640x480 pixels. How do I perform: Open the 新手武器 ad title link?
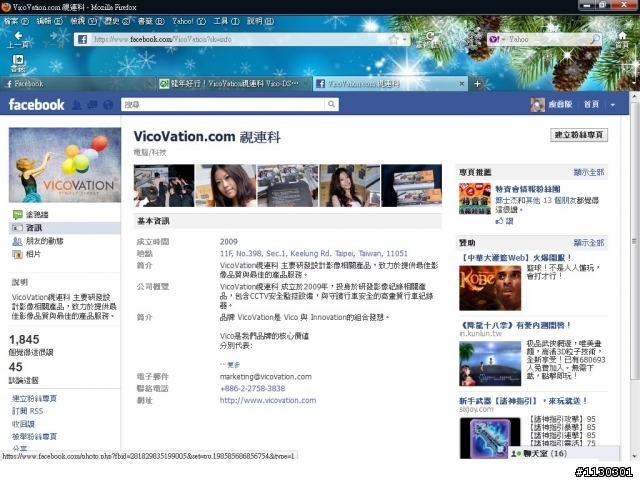[x=523, y=401]
